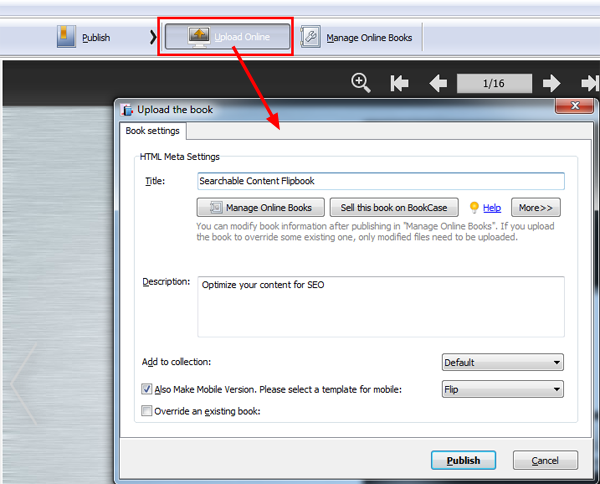The image size is (600, 484).
Task: Click the chevron arrow after Publish toolbar button
Action: tap(153, 37)
